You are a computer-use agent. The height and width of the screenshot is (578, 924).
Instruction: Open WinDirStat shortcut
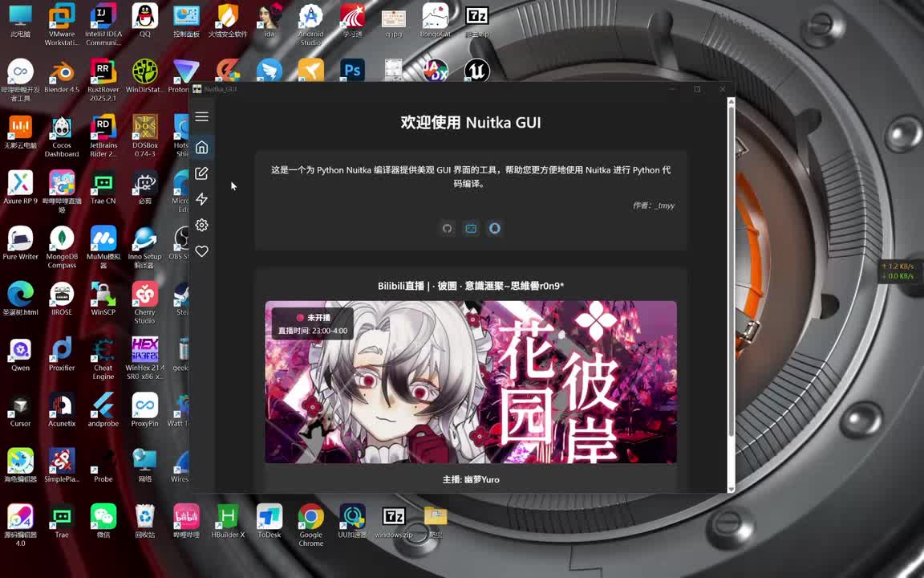coord(145,77)
